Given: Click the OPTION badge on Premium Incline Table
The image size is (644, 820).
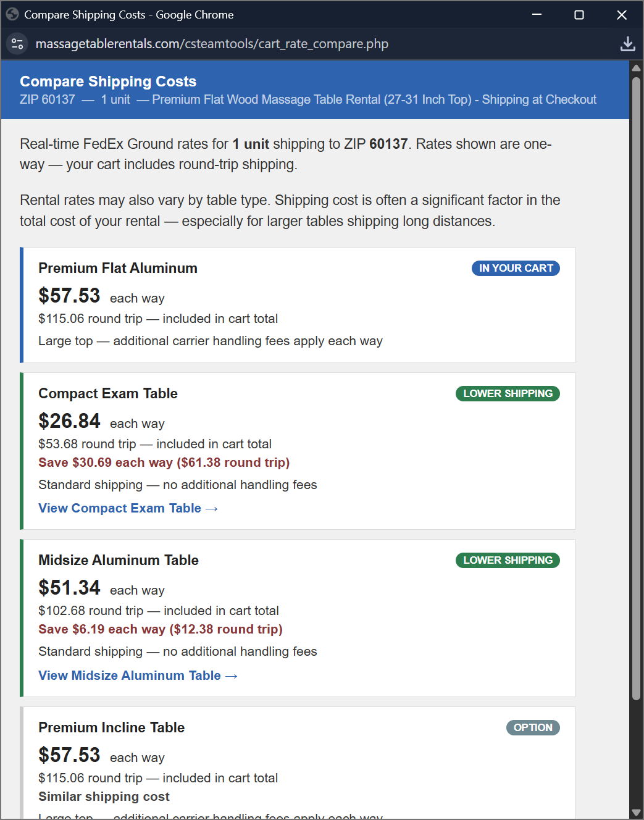Looking at the screenshot, I should pyautogui.click(x=533, y=727).
